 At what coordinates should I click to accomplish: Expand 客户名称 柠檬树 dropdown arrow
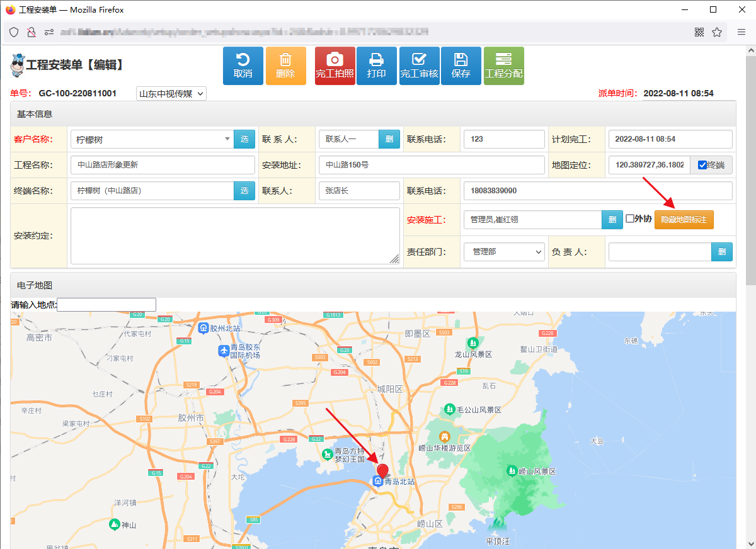pyautogui.click(x=227, y=139)
